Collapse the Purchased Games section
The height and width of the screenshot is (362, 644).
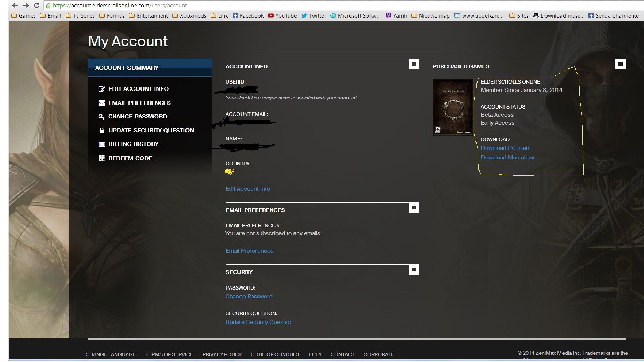pos(620,64)
